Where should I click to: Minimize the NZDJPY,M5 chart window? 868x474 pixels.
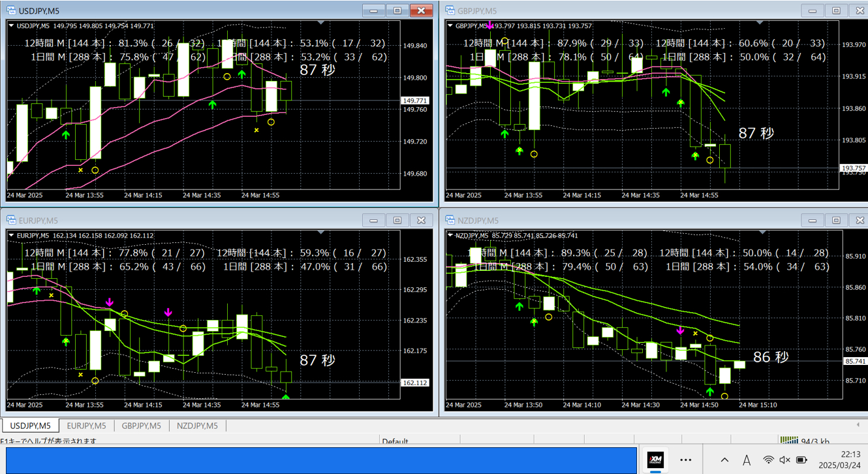[813, 221]
